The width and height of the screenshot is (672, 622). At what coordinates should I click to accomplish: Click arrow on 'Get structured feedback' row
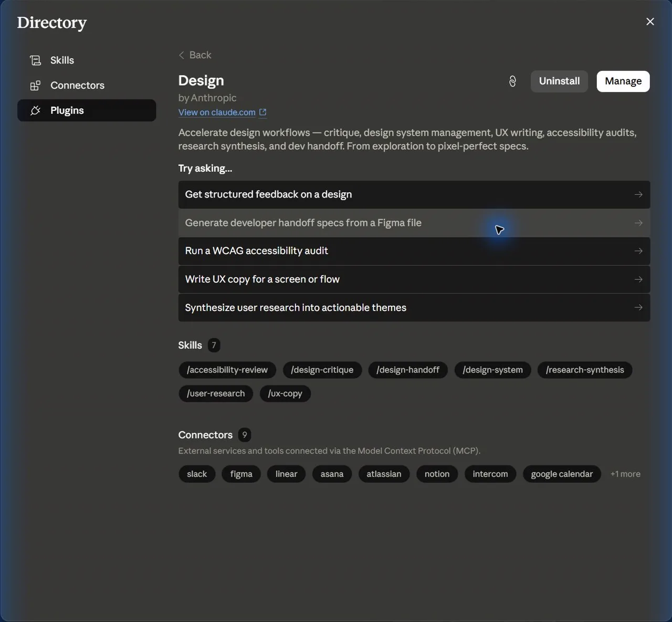[x=638, y=194]
